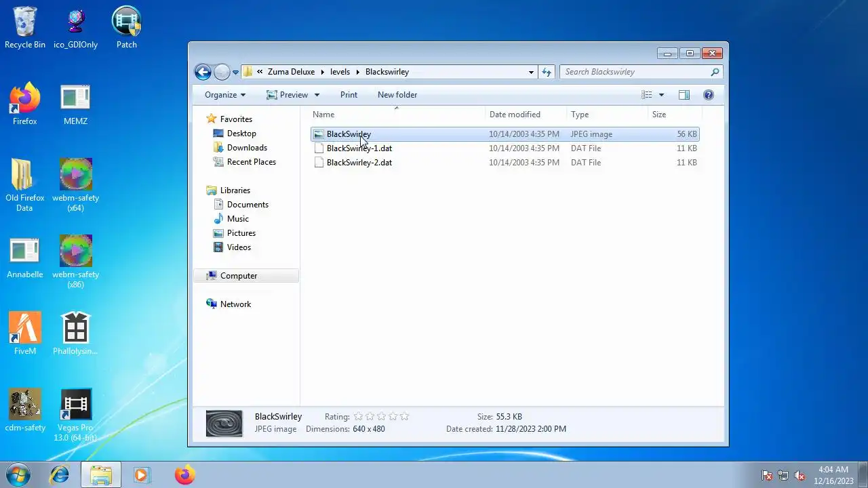Sort by Date modified column header
The image size is (868, 488).
tap(526, 115)
